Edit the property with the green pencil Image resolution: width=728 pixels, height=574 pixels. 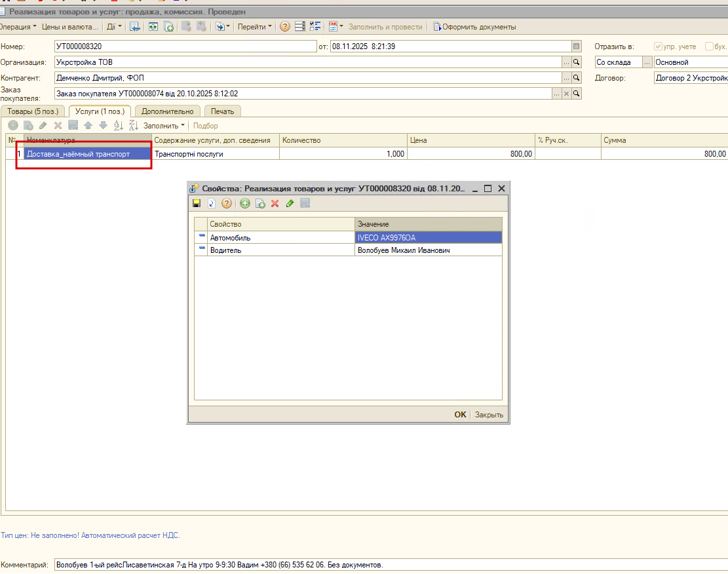point(290,203)
